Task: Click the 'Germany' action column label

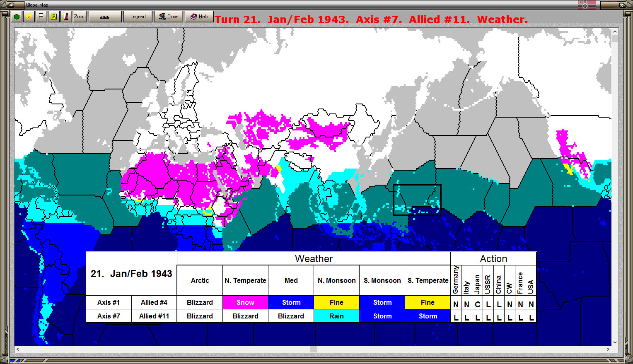Action: (456, 280)
